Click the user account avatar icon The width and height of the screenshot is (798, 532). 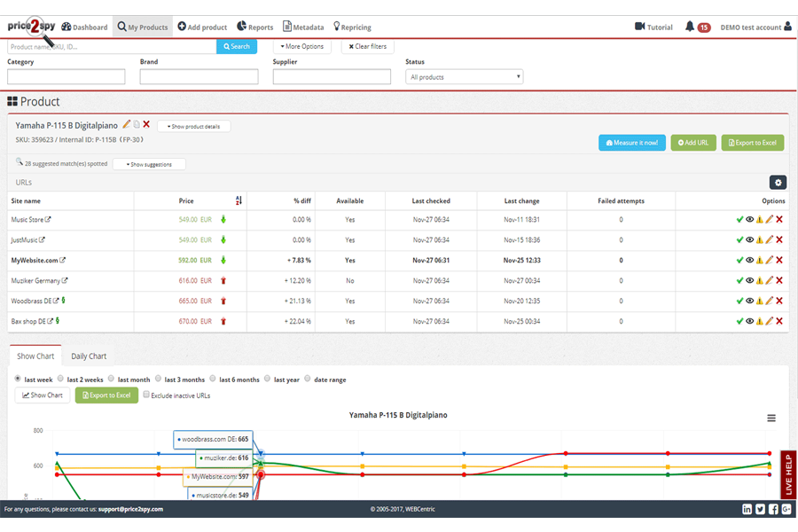tap(788, 27)
